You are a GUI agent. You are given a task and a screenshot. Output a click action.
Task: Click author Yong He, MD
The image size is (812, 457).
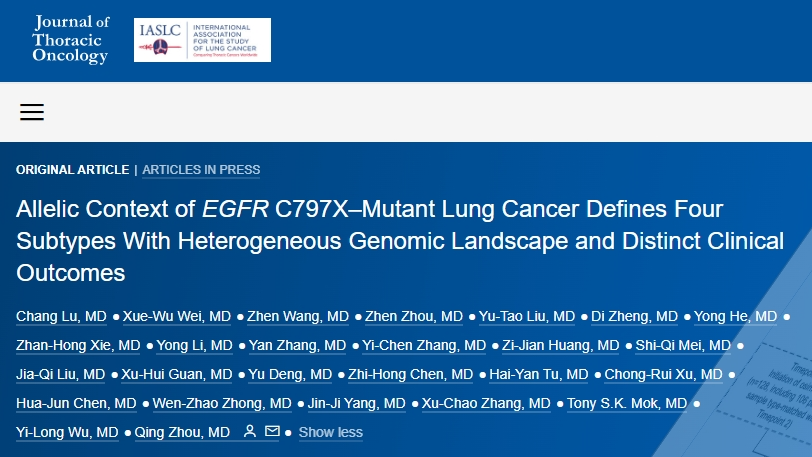pyautogui.click(x=735, y=316)
